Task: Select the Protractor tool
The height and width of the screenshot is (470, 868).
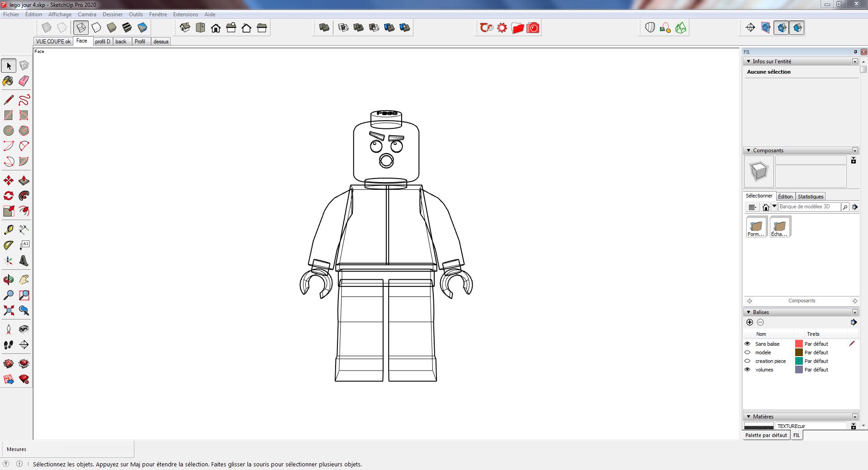Action: pos(9,245)
